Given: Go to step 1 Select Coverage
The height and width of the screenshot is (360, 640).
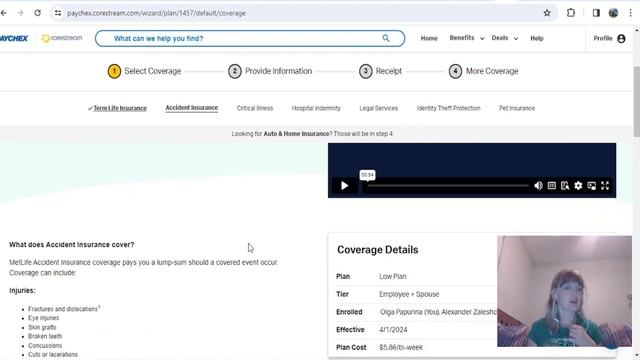Looking at the screenshot, I should coord(144,71).
